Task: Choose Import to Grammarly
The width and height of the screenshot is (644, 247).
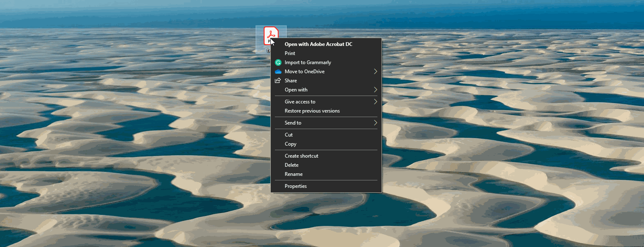Action: [326, 62]
